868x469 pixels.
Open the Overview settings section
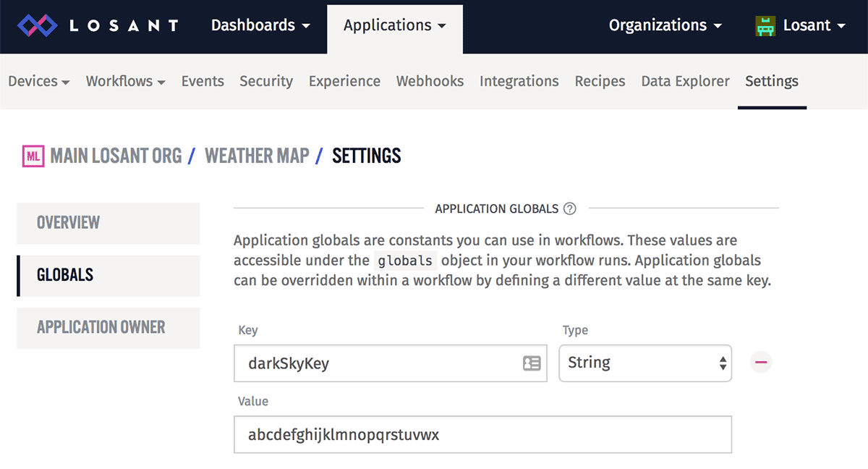click(109, 223)
